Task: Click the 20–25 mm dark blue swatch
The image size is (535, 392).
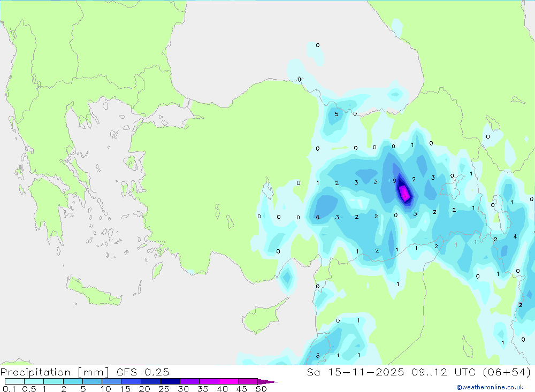Action: 150,381
